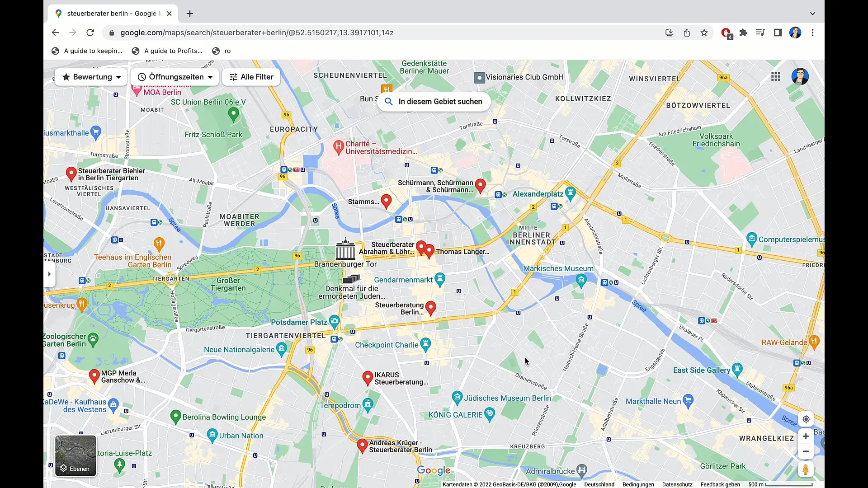Click the Märkisches Museum marker

click(x=581, y=281)
